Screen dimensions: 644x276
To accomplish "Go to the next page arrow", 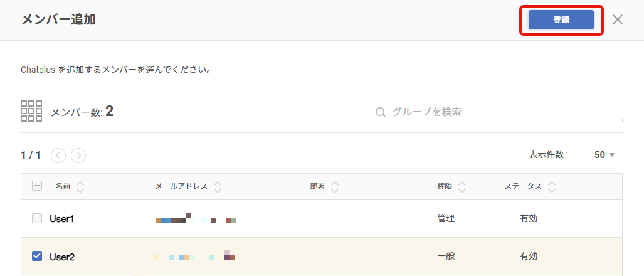I will tap(78, 156).
